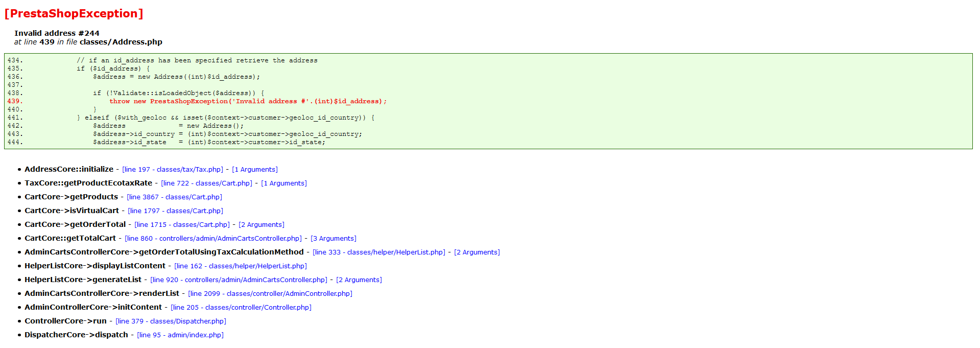
Task: Open the line 1715 classes/Cart.php link
Action: 182,225
